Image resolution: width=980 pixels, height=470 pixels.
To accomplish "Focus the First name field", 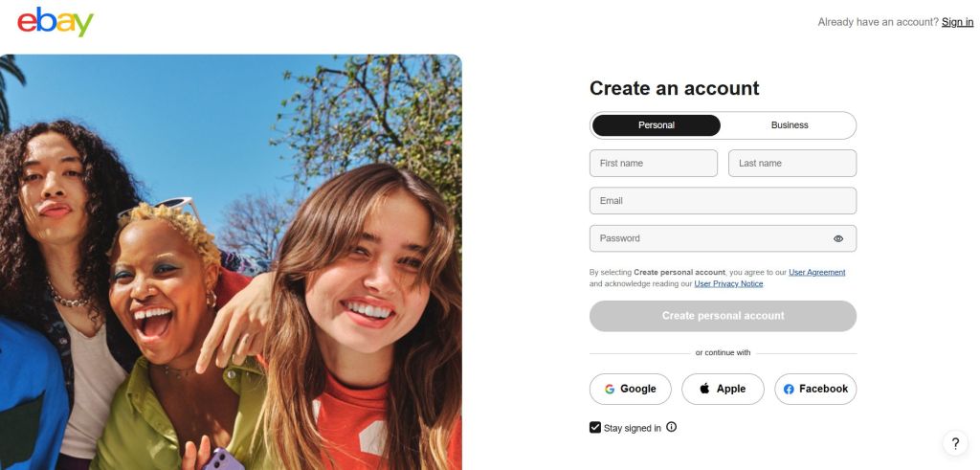I will [x=654, y=164].
